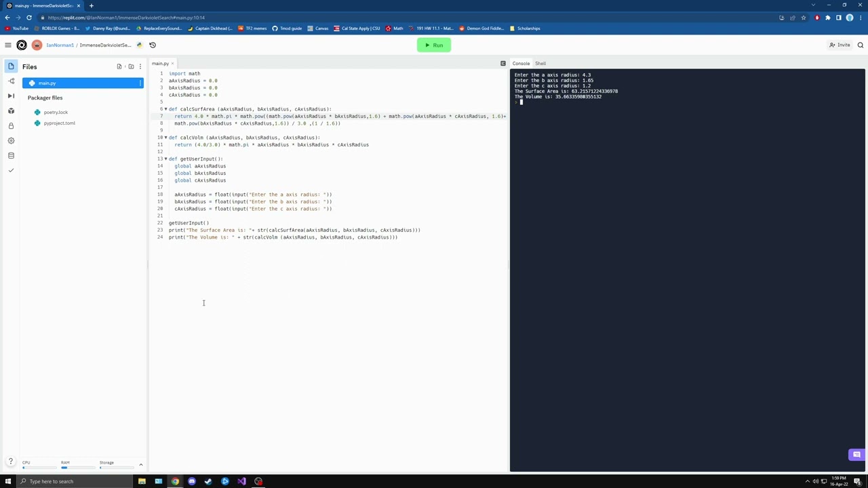The height and width of the screenshot is (488, 868).
Task: Open the Secrets lock sidebar icon
Action: pyautogui.click(x=11, y=126)
